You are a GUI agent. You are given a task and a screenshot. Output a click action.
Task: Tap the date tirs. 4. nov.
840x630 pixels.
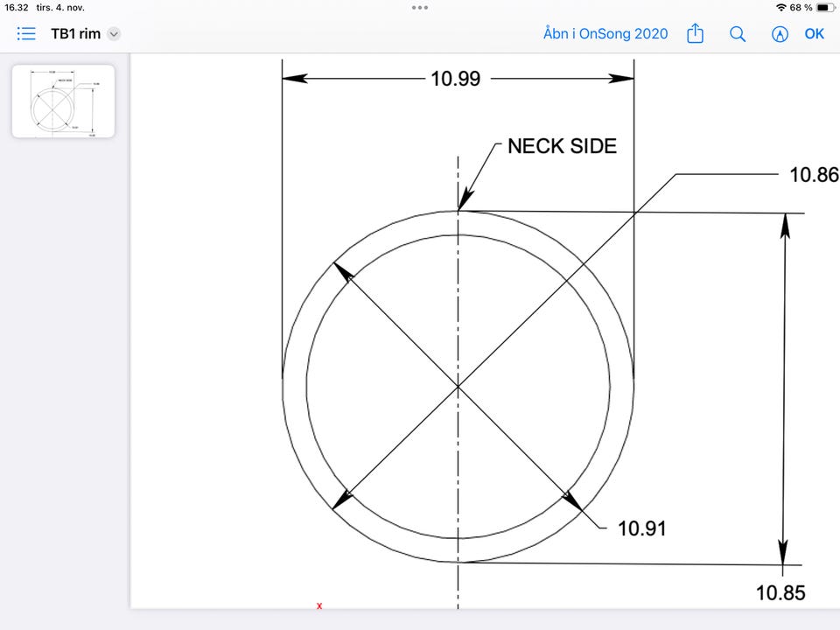point(60,8)
